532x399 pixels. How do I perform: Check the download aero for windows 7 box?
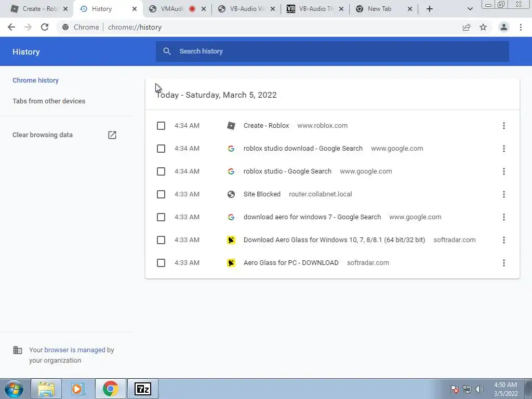tap(161, 217)
